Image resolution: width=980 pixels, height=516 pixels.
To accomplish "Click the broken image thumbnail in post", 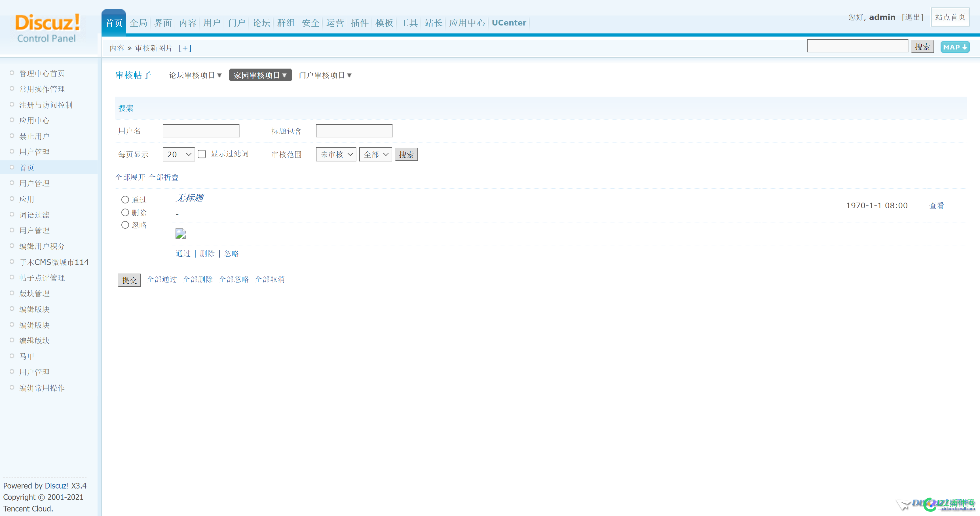I will click(180, 233).
